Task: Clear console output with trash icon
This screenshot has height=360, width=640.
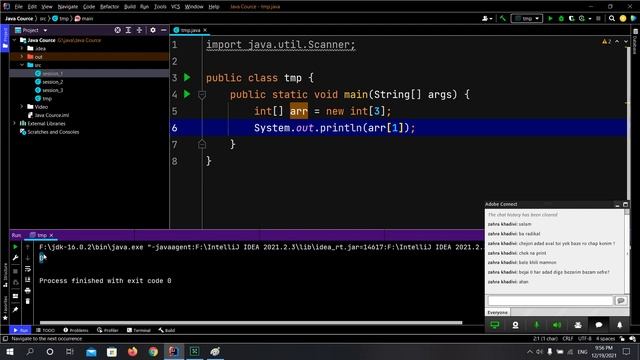Action: pos(28,301)
